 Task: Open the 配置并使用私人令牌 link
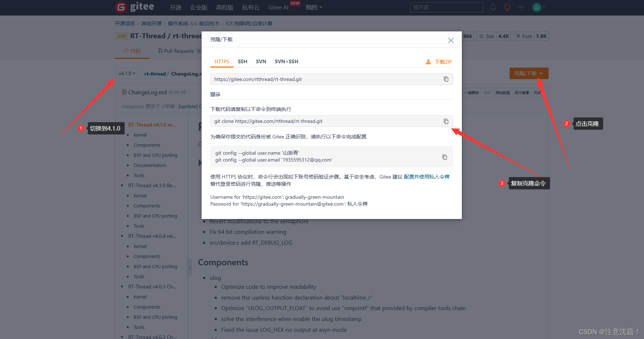tap(427, 177)
